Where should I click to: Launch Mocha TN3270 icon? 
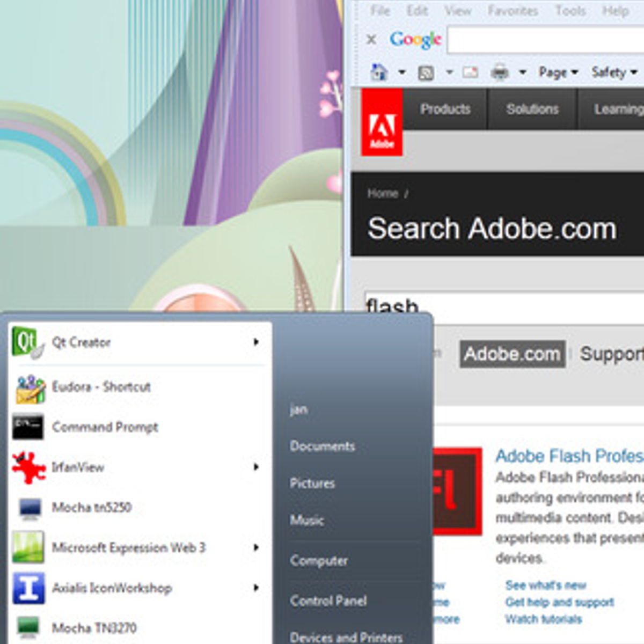click(29, 627)
